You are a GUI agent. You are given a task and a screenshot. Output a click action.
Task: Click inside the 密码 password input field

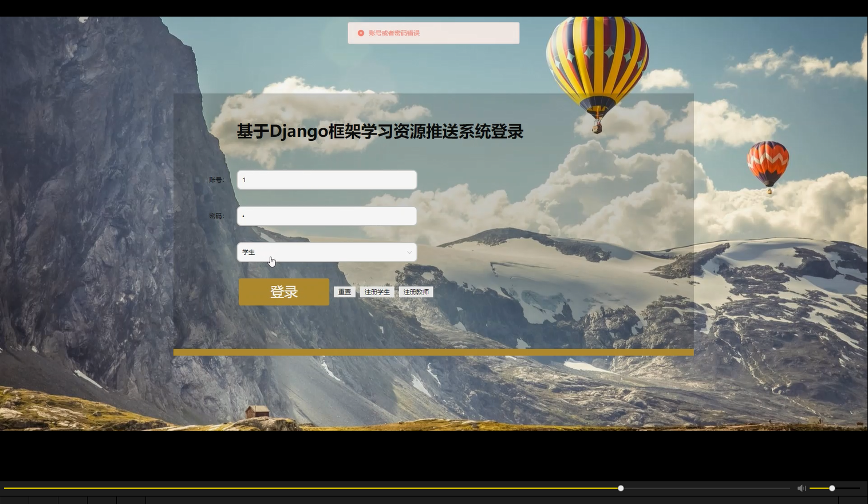pos(326,216)
